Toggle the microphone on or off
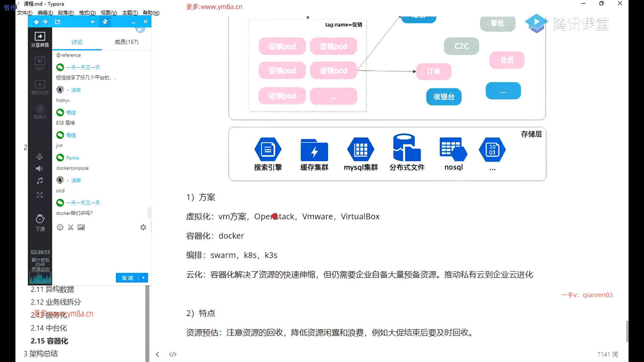This screenshot has width=644, height=362. pyautogui.click(x=40, y=157)
